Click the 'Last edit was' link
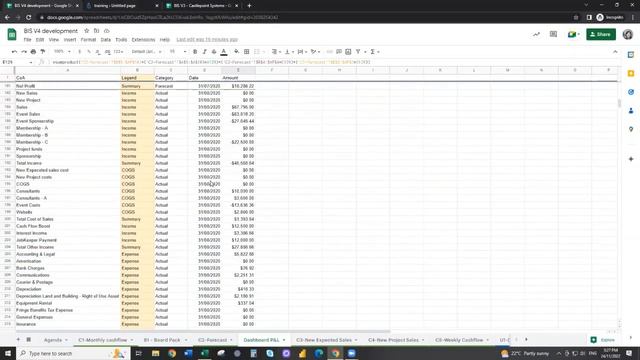The width and height of the screenshot is (640, 360). [207, 40]
